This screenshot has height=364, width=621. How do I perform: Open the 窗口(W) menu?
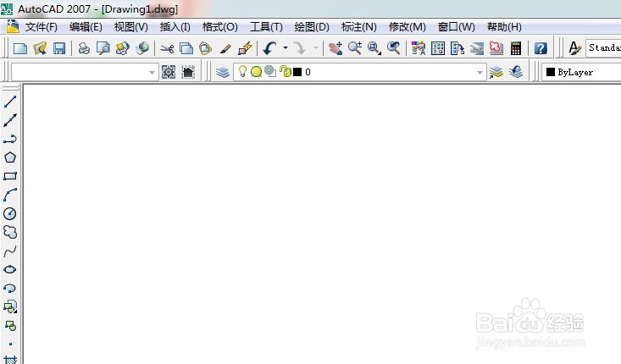click(x=457, y=27)
